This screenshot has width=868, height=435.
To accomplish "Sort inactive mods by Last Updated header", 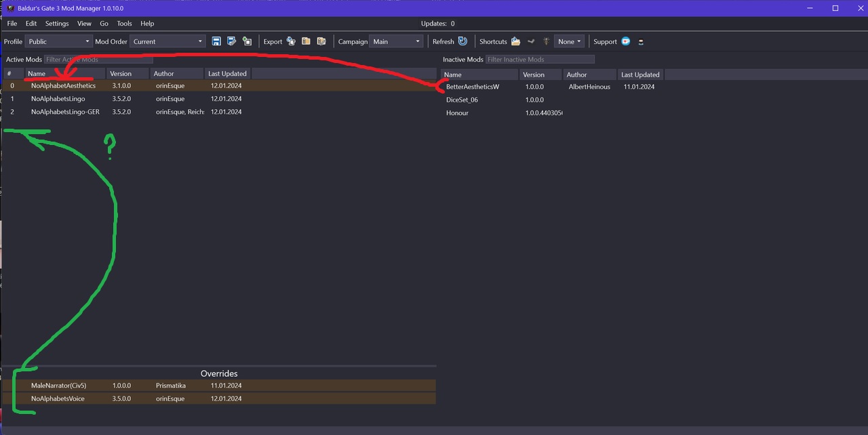I will pos(640,75).
